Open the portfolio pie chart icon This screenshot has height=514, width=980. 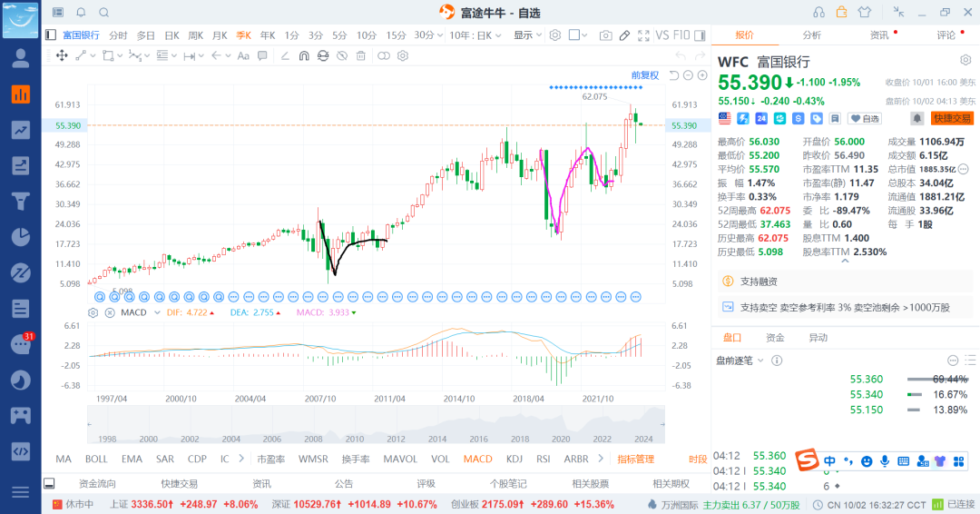[x=21, y=237]
